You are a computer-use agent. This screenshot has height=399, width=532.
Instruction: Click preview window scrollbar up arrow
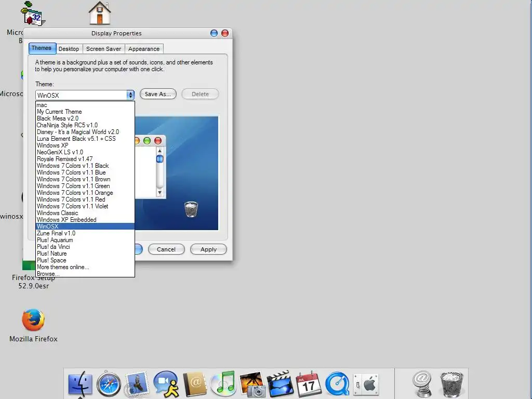pos(160,150)
